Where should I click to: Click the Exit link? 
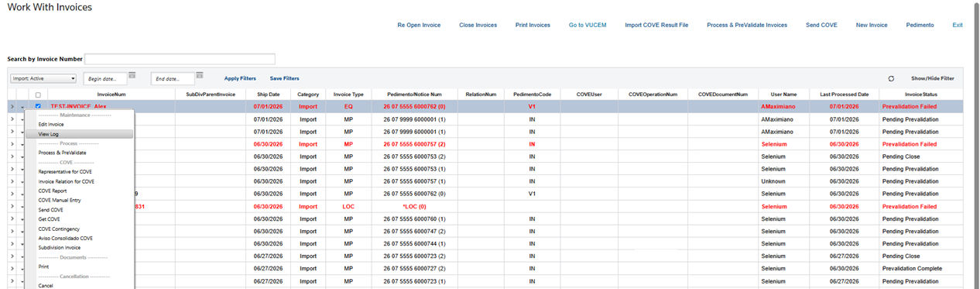click(958, 25)
